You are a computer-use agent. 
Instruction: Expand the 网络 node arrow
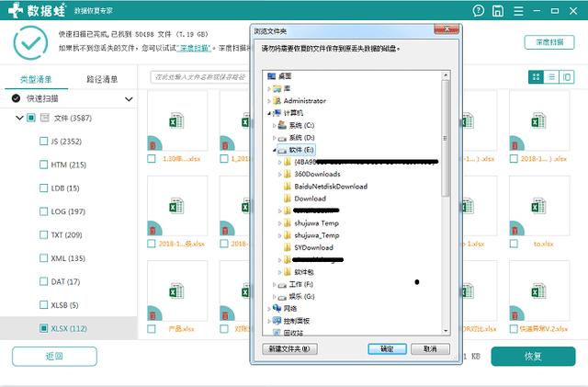click(x=269, y=309)
